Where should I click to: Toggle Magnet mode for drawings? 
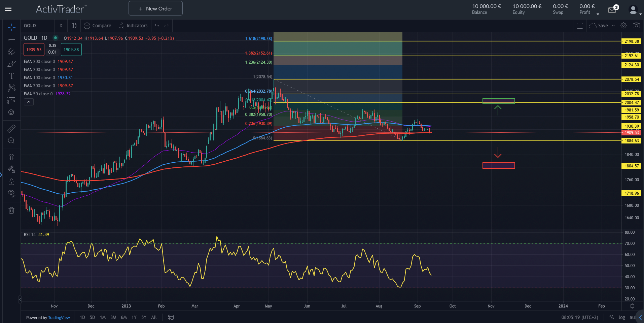(x=11, y=157)
